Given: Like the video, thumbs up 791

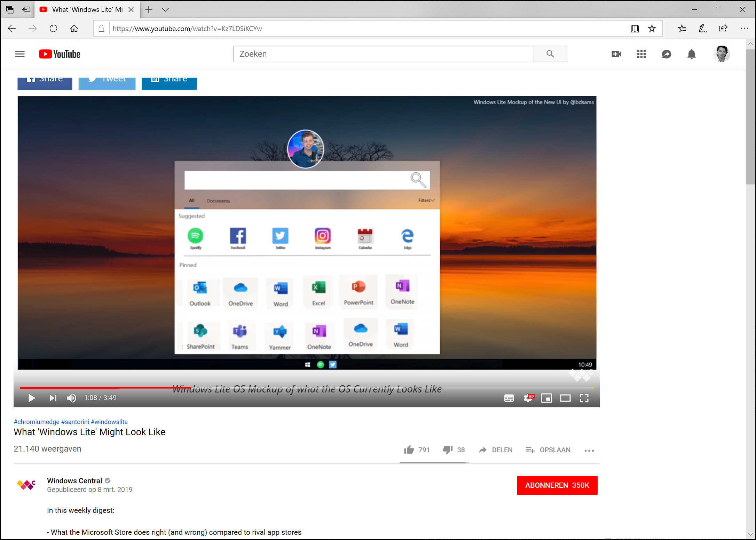Looking at the screenshot, I should (x=417, y=450).
